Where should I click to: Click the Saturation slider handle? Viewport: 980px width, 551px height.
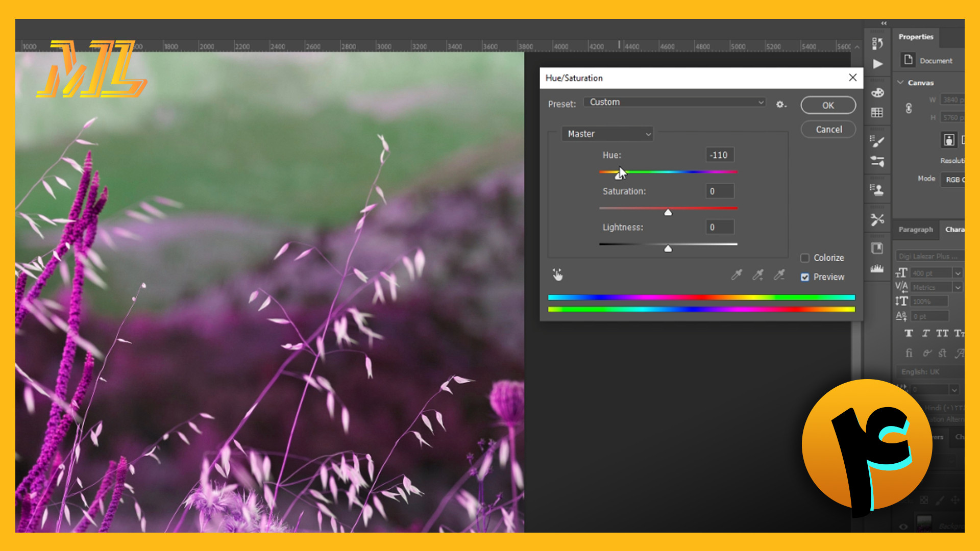pos(668,212)
